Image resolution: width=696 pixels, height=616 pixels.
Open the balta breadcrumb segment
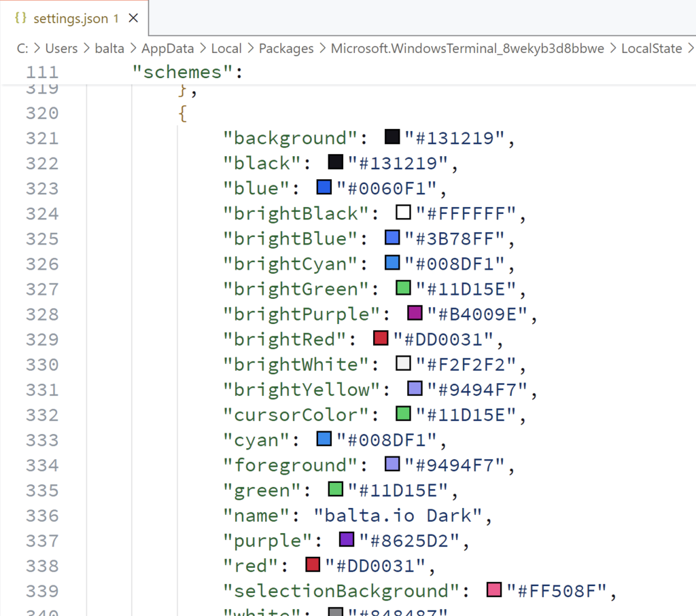pyautogui.click(x=109, y=48)
